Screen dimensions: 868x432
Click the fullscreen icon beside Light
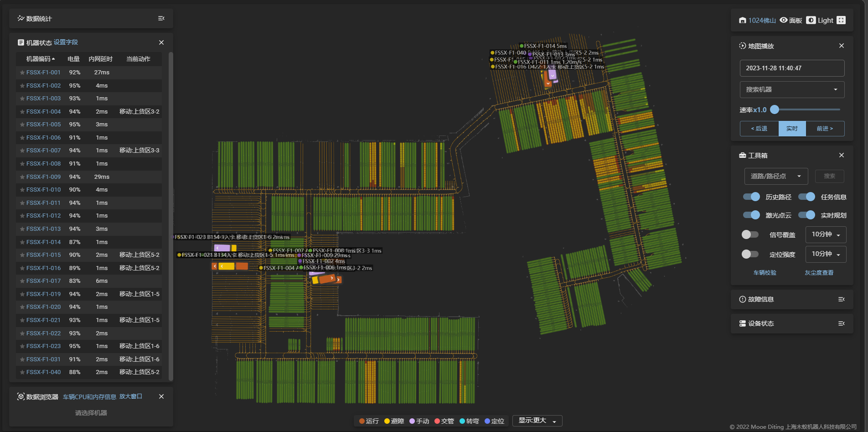point(841,20)
